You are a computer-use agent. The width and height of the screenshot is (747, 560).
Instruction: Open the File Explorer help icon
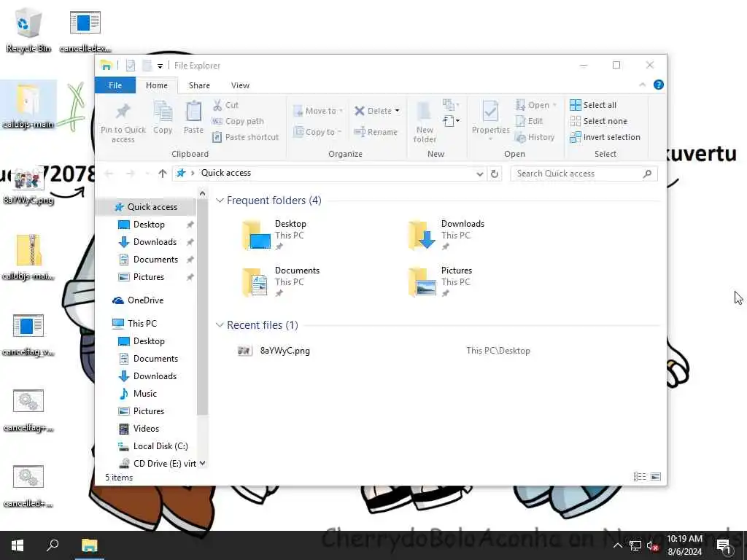(659, 85)
